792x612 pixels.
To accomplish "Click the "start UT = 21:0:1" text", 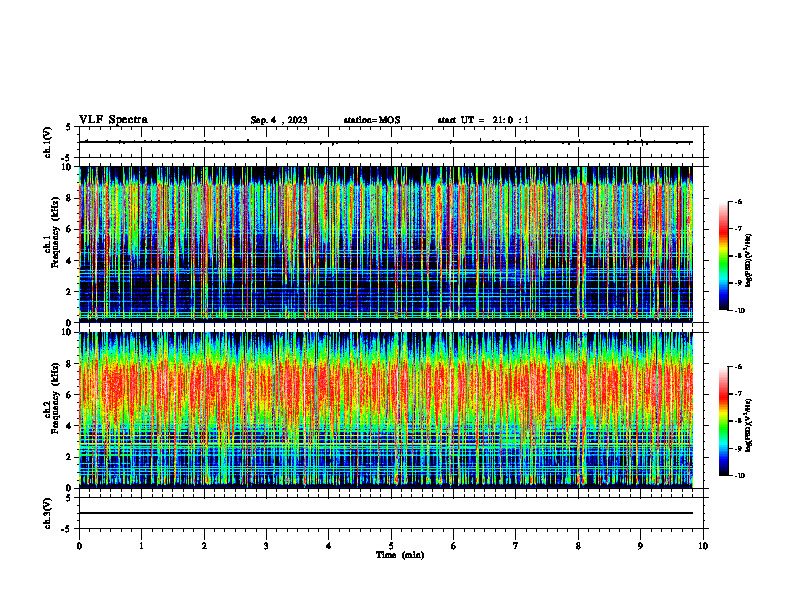I will pyautogui.click(x=483, y=120).
